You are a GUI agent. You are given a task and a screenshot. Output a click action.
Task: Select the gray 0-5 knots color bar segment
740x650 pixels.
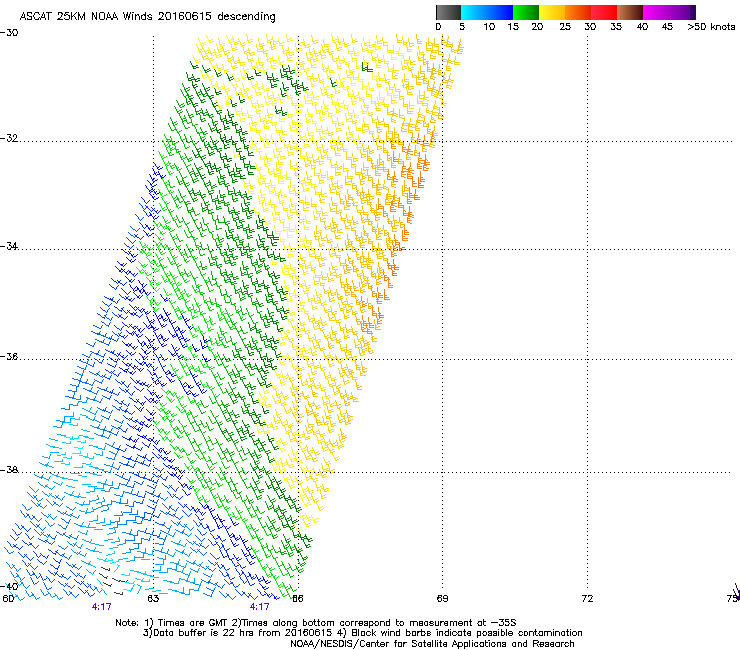coord(448,12)
